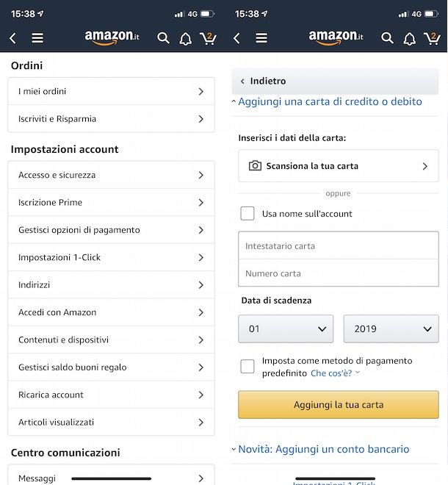
Task: Collapse 'Aggiungi una carta di credito o debito'
Action: pos(329,101)
